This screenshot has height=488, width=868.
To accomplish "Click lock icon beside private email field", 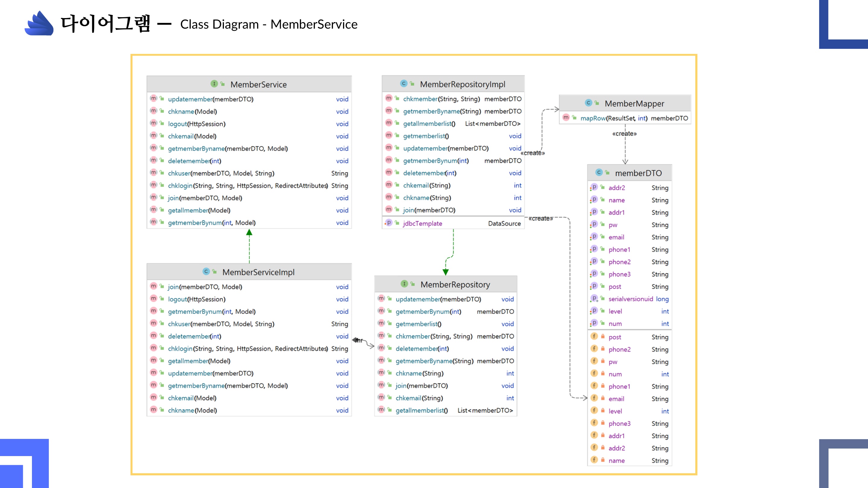I will click(603, 398).
